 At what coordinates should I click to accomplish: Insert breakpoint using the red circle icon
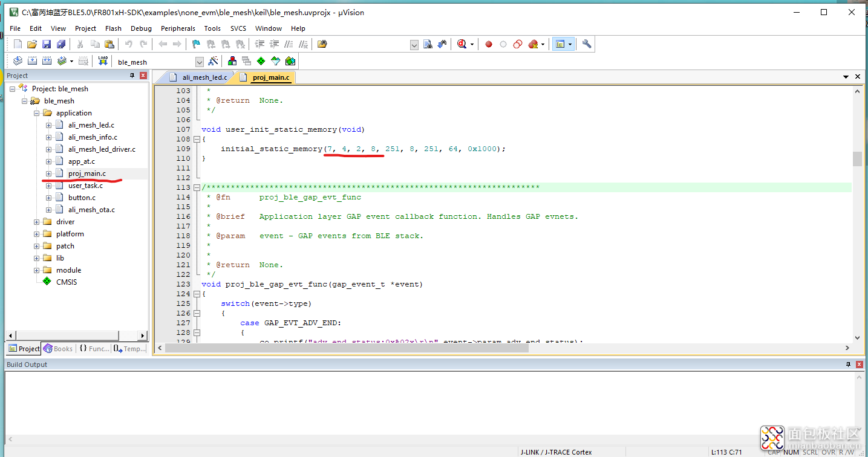pos(489,44)
